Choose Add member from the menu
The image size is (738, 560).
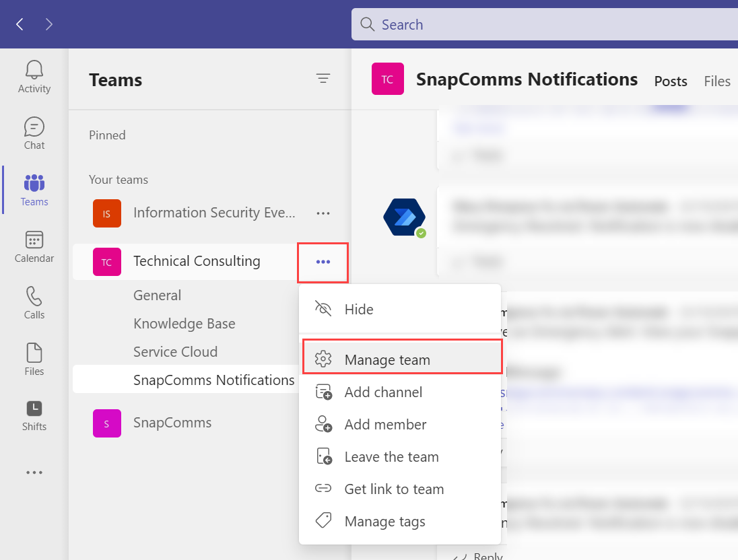coord(400,425)
